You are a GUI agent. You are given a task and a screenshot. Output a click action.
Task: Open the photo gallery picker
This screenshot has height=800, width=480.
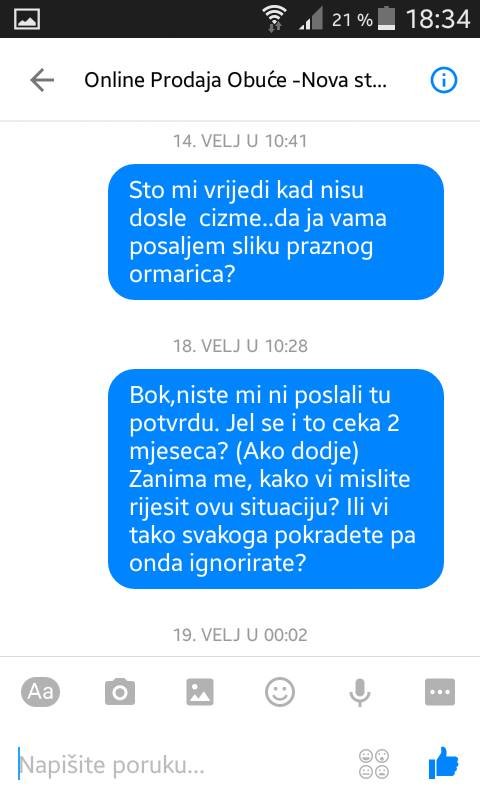[200, 692]
